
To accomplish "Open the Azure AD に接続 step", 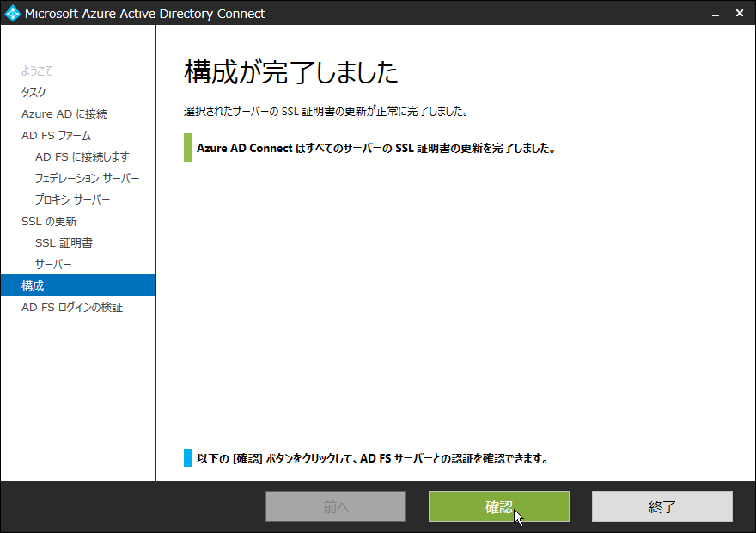I will click(x=64, y=113).
